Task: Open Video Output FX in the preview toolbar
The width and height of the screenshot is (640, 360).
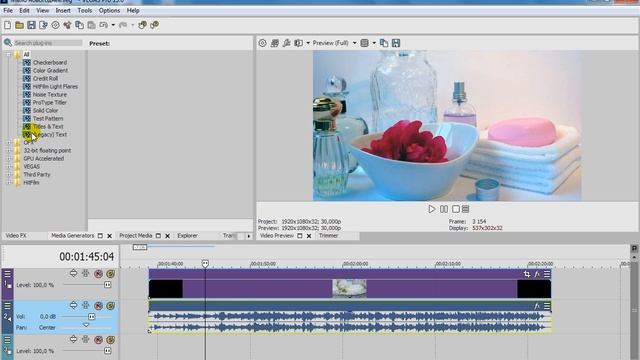Action: (287, 43)
